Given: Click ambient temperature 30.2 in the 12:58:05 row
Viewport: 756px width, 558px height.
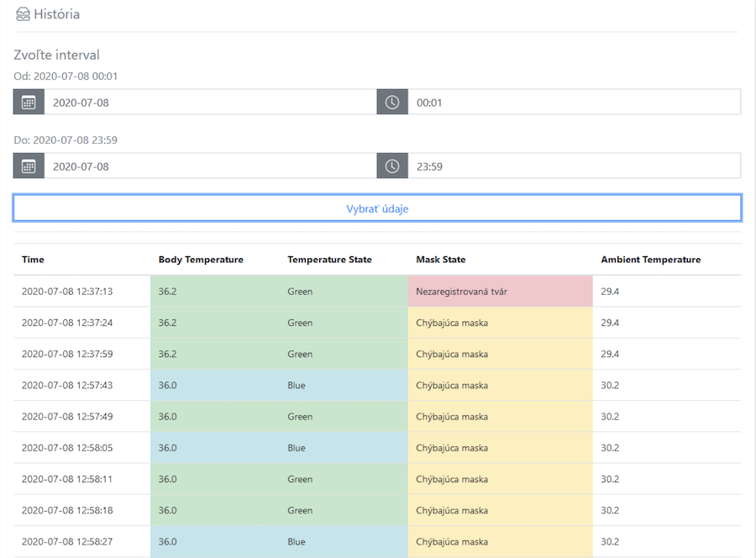Looking at the screenshot, I should pyautogui.click(x=610, y=448).
